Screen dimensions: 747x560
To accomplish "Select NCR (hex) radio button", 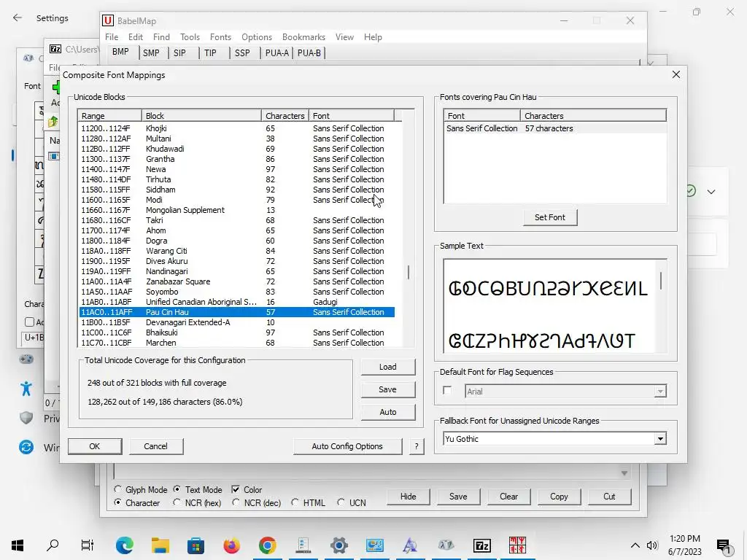I will point(177,502).
